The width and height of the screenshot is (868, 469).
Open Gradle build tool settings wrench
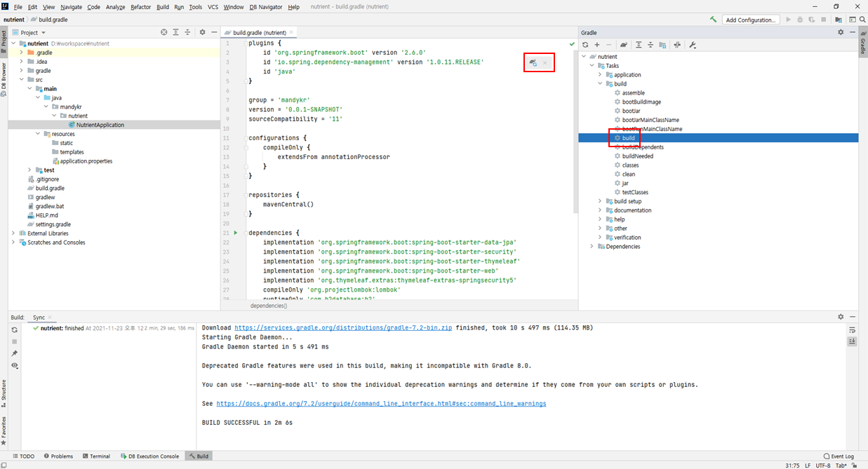pyautogui.click(x=693, y=45)
